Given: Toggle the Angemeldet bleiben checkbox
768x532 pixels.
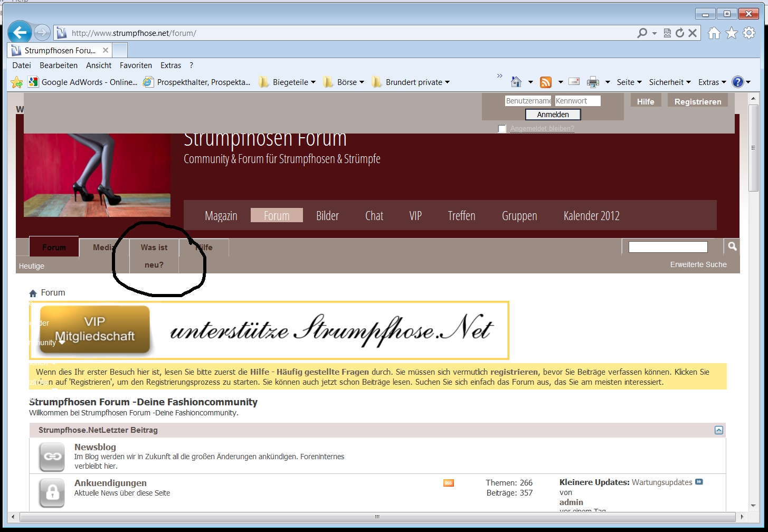Looking at the screenshot, I should click(x=502, y=129).
